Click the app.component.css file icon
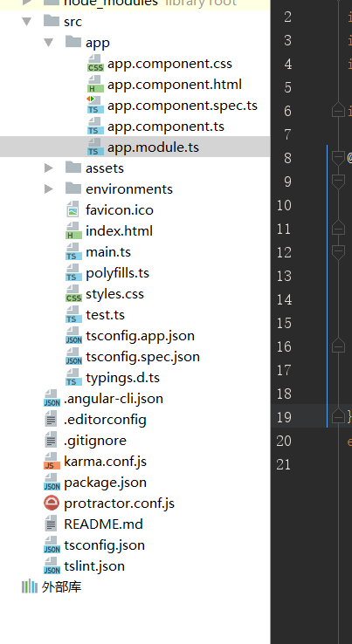Viewport: 352px width, 644px height. pyautogui.click(x=95, y=64)
